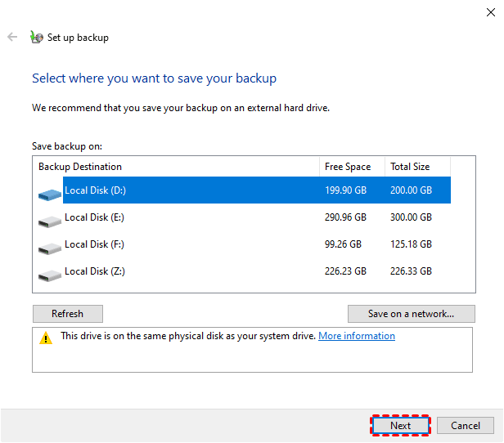Viewport: 504px width, 443px height.
Task: Click the yellow warning triangle icon
Action: coord(46,338)
